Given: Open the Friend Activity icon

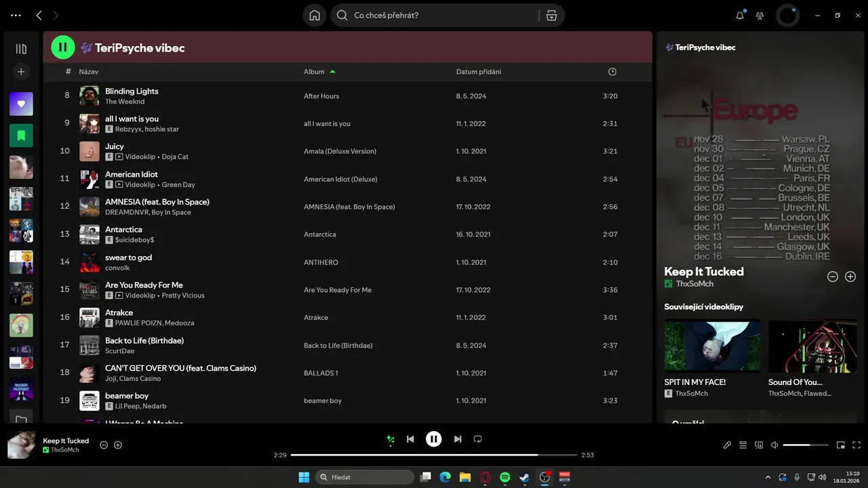Looking at the screenshot, I should pyautogui.click(x=759, y=16).
